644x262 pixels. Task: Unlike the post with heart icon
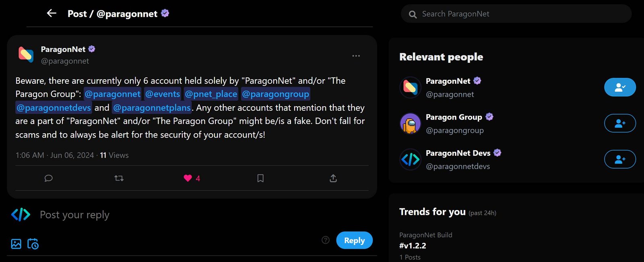coord(188,178)
